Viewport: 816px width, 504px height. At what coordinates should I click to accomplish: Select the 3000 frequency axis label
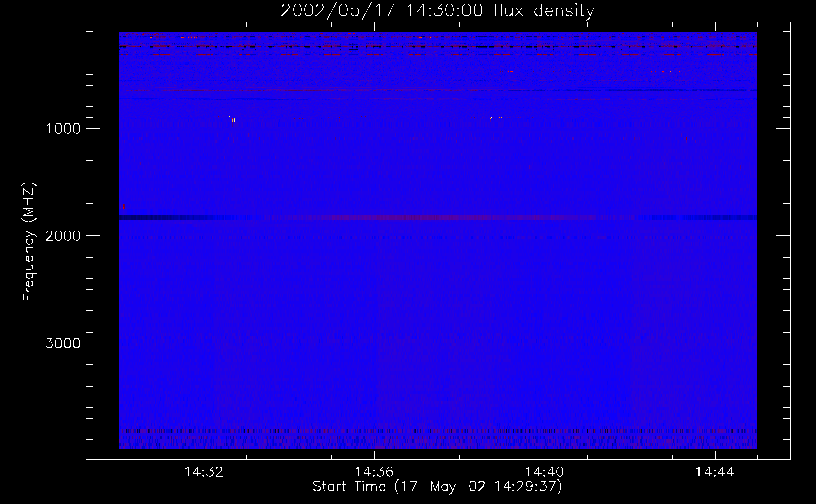[63, 343]
